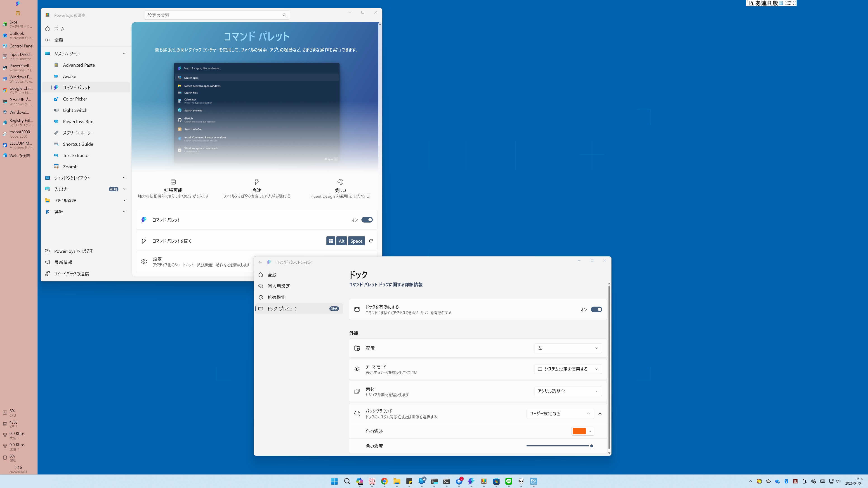This screenshot has width=868, height=488.
Task: Select Advanced Paste from the sidebar
Action: [x=78, y=65]
